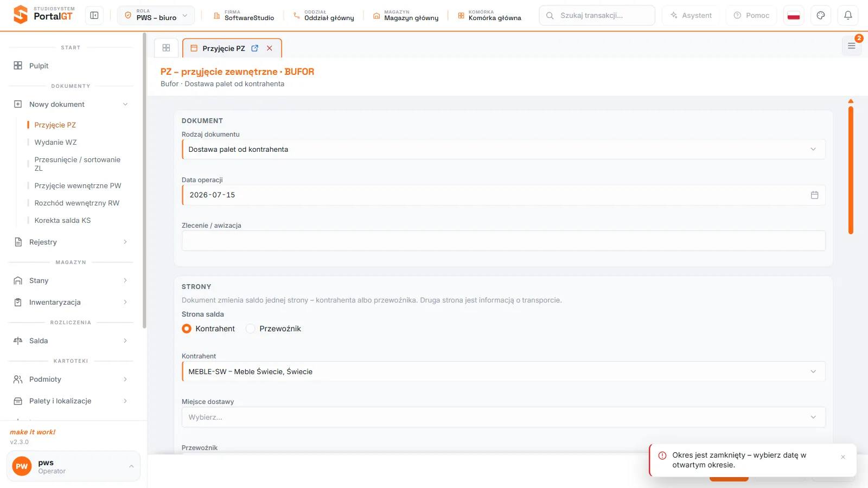The height and width of the screenshot is (488, 868).
Task: Expand Palety i lokalizacje menu
Action: (71, 401)
